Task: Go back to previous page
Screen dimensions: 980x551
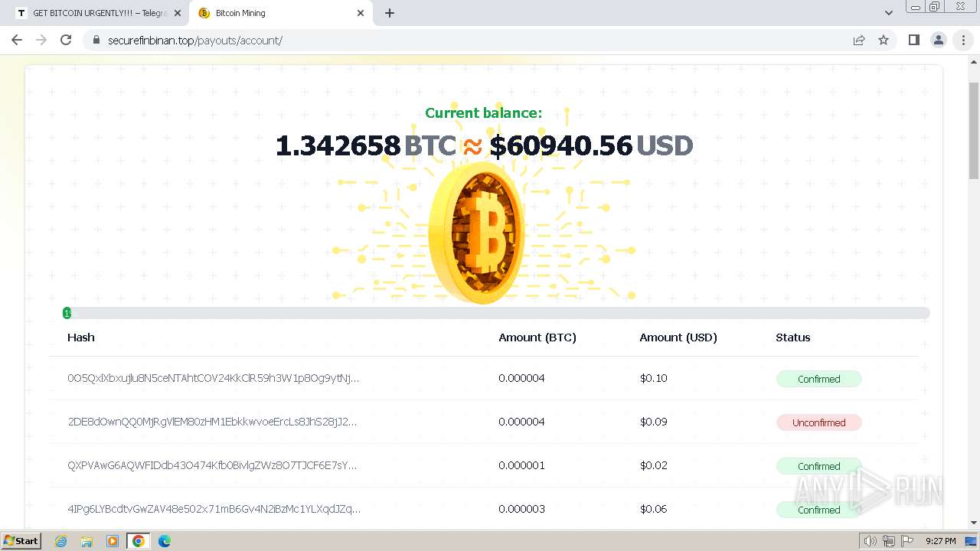Action: 17,40
